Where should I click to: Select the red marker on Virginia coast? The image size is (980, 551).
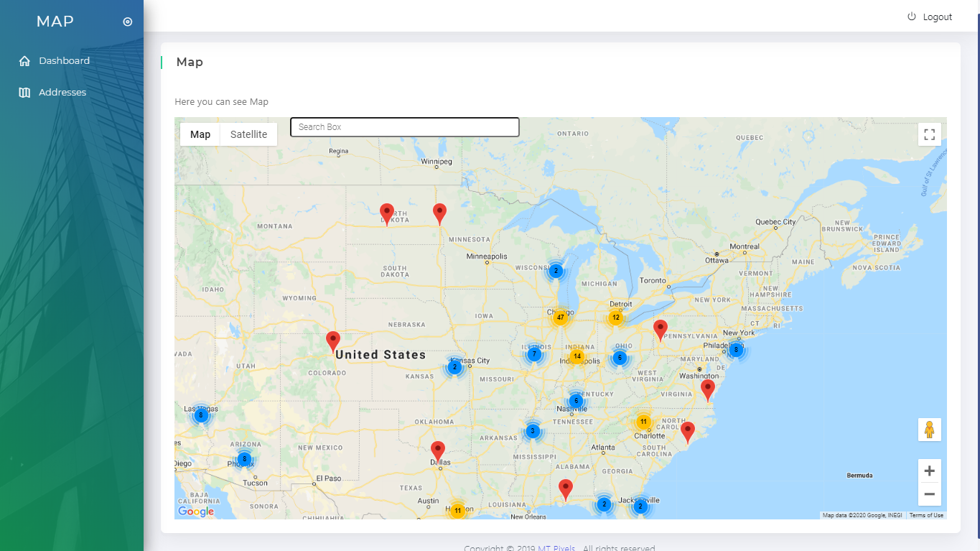[708, 389]
